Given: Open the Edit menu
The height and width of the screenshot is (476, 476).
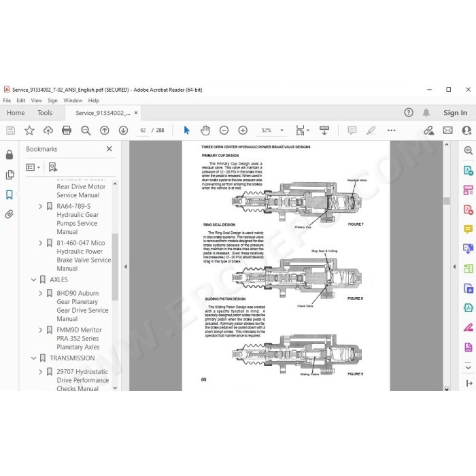Looking at the screenshot, I should pos(20,101).
